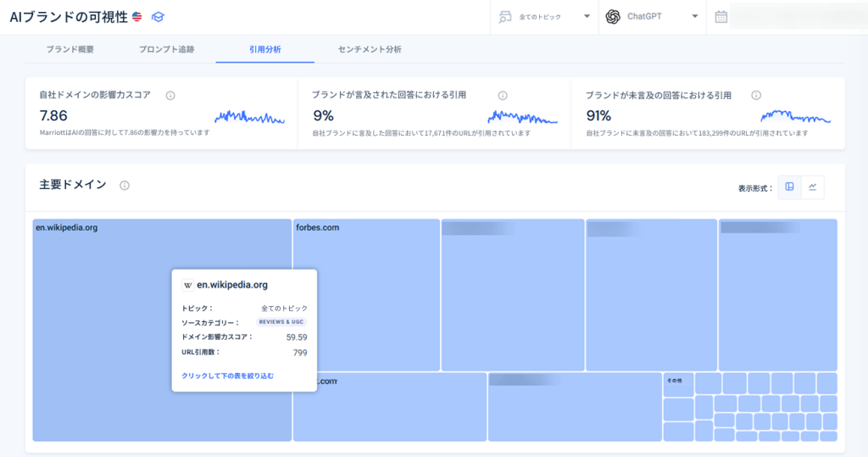Switch to line chart display view

pyautogui.click(x=813, y=187)
